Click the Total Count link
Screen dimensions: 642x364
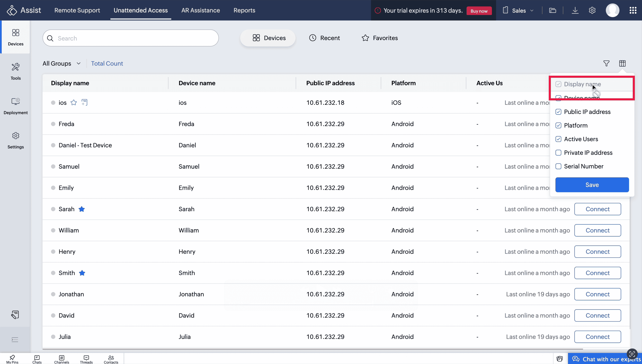(107, 63)
